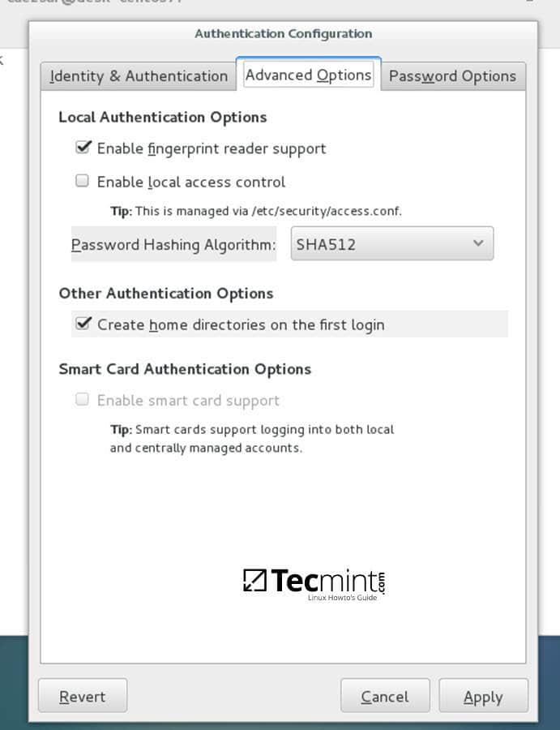560x730 pixels.
Task: Switch to Identity & Authentication tab
Action: pyautogui.click(x=139, y=76)
